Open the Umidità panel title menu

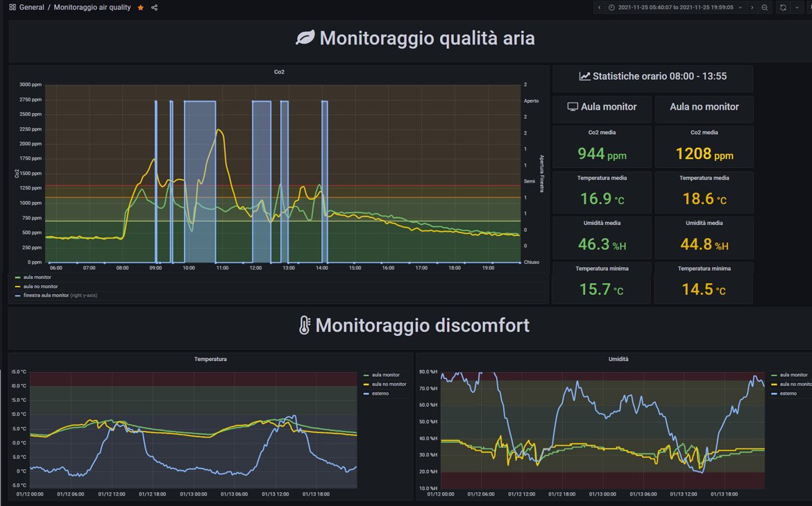(x=618, y=360)
